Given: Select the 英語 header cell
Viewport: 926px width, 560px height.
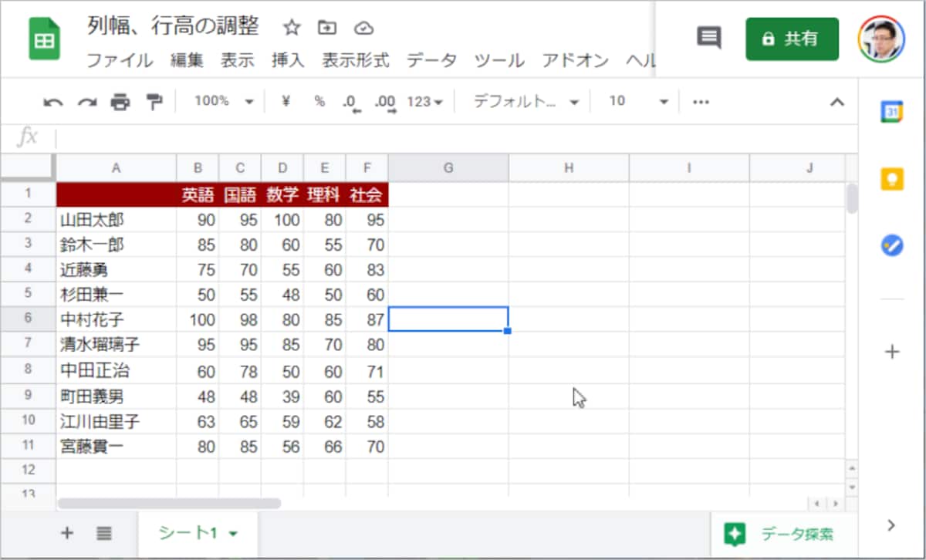Looking at the screenshot, I should (198, 195).
